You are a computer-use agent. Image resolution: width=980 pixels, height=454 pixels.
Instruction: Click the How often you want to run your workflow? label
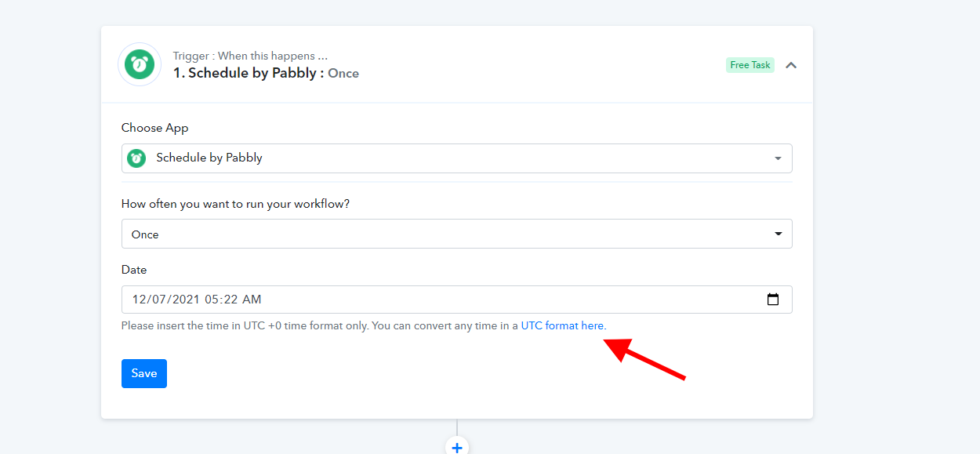[235, 204]
